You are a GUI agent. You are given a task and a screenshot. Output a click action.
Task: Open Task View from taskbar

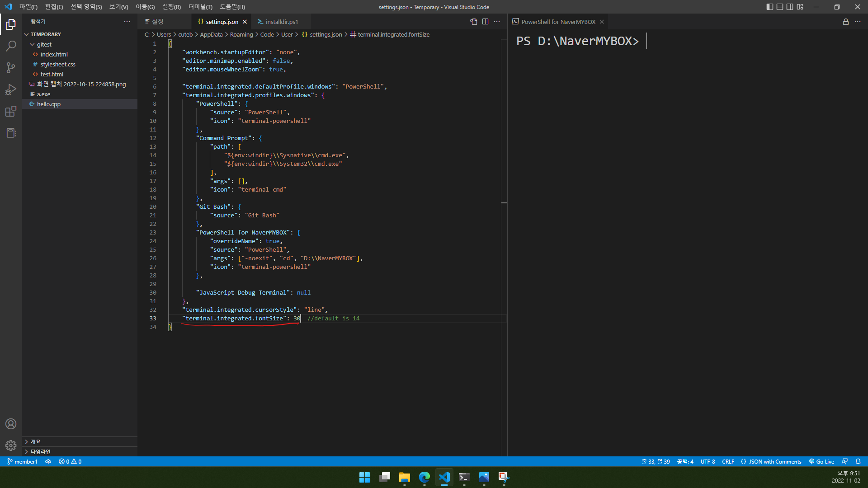tap(384, 477)
